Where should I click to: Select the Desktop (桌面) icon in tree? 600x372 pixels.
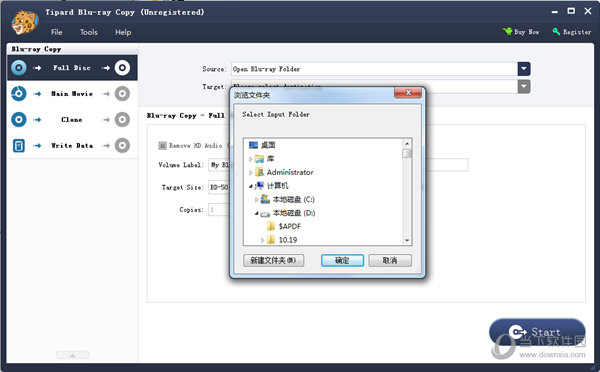[253, 145]
